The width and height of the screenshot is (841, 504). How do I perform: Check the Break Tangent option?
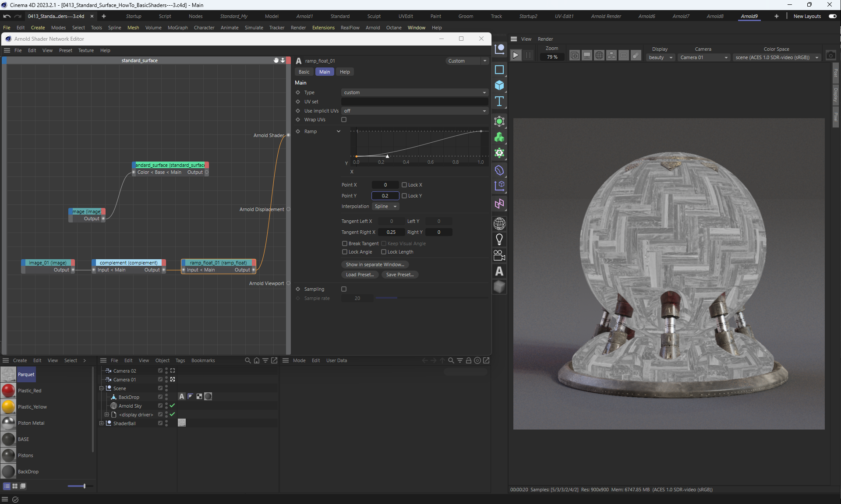click(344, 243)
